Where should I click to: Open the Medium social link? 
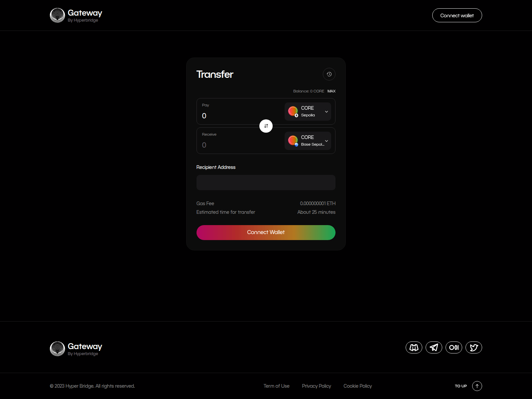point(454,347)
